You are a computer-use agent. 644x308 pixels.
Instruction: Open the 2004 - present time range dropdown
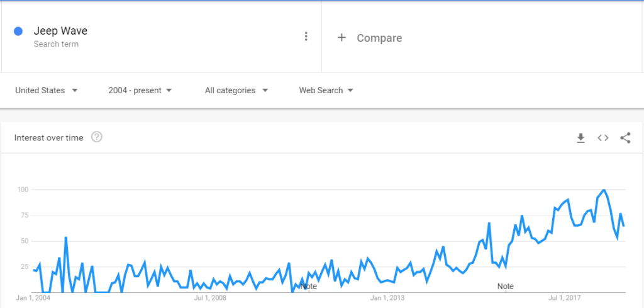tap(140, 91)
